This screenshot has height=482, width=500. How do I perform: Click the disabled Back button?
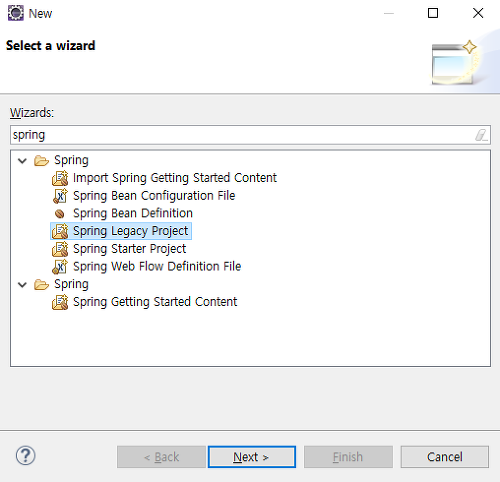click(161, 457)
